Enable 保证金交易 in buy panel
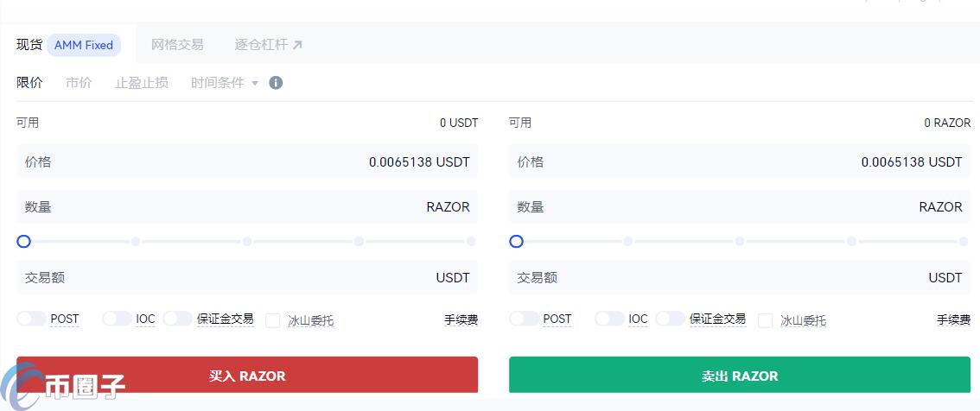The image size is (980, 411). (177, 319)
